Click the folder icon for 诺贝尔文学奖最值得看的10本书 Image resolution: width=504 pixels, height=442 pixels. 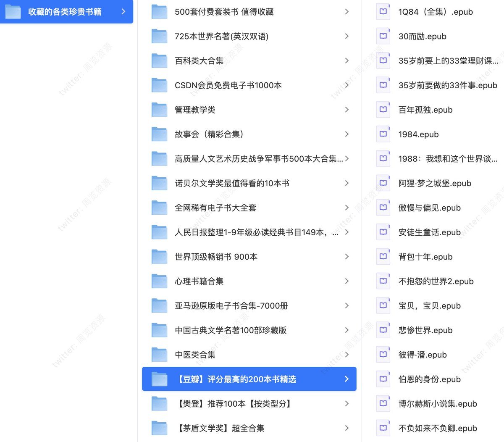coord(159,183)
